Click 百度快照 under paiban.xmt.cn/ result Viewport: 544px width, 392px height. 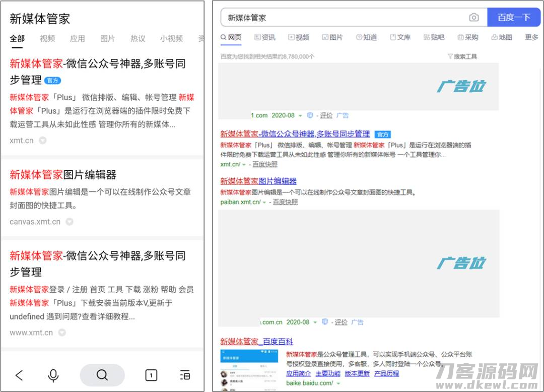pyautogui.click(x=285, y=202)
